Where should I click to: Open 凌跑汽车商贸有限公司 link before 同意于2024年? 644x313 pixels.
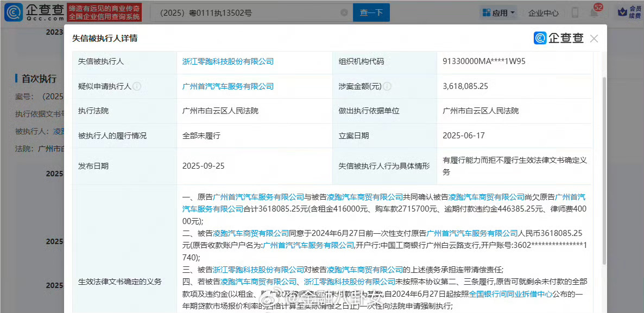tap(251, 233)
